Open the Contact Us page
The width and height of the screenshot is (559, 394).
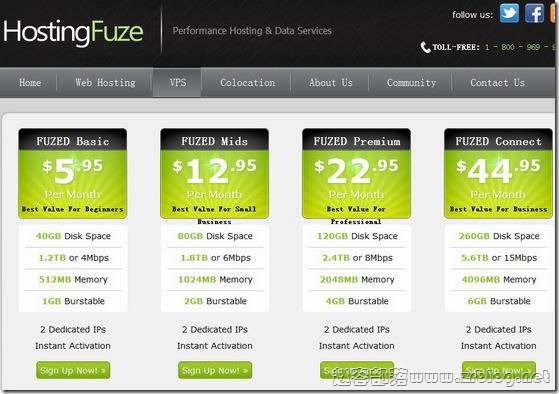click(497, 83)
